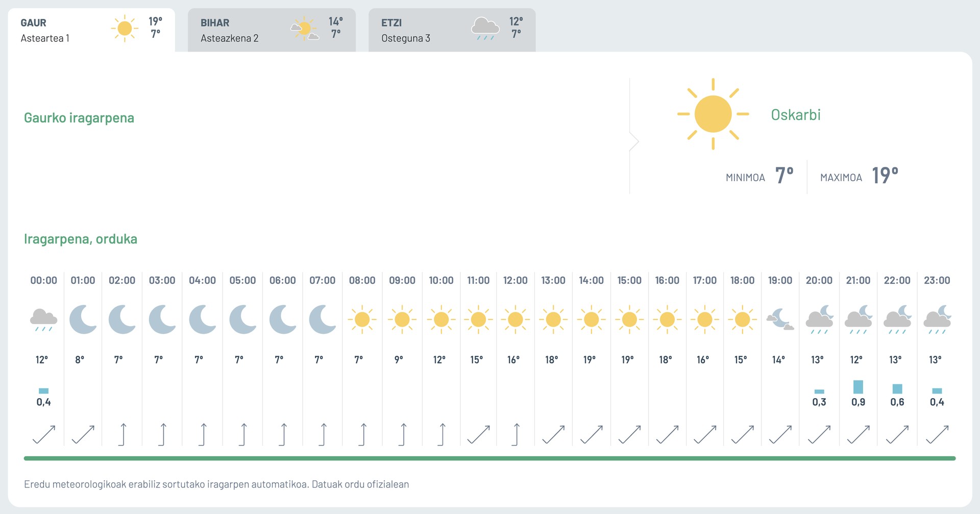Click the rain cloud icon at 00:00
980x514 pixels.
click(x=43, y=320)
